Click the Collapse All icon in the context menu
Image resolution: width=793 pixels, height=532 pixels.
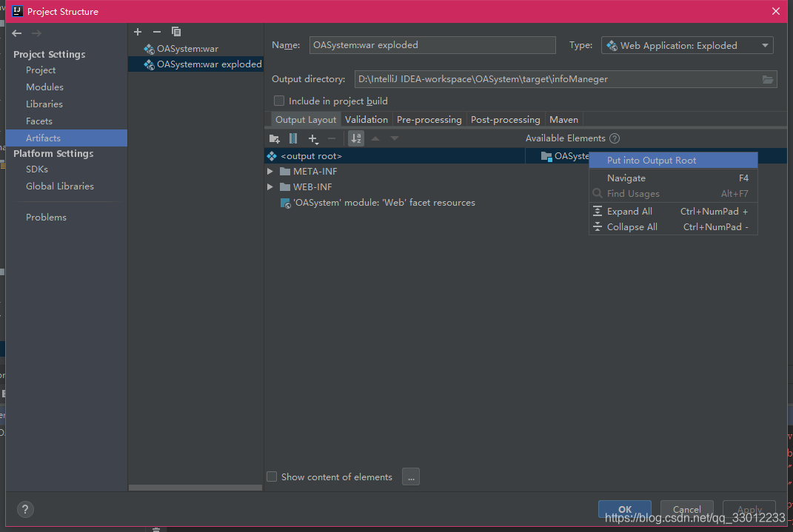click(598, 227)
